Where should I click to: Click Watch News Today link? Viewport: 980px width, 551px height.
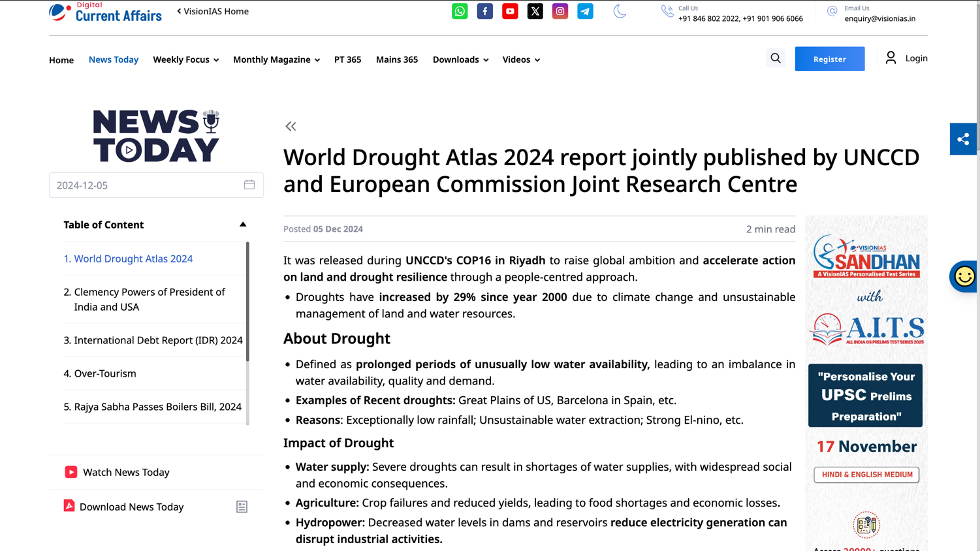(x=126, y=472)
